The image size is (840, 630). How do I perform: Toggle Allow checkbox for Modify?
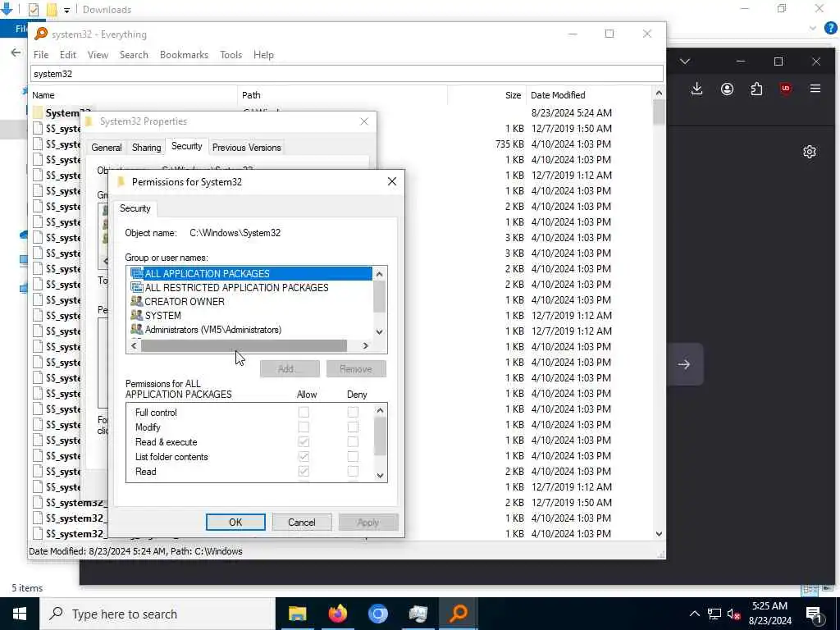[304, 427]
